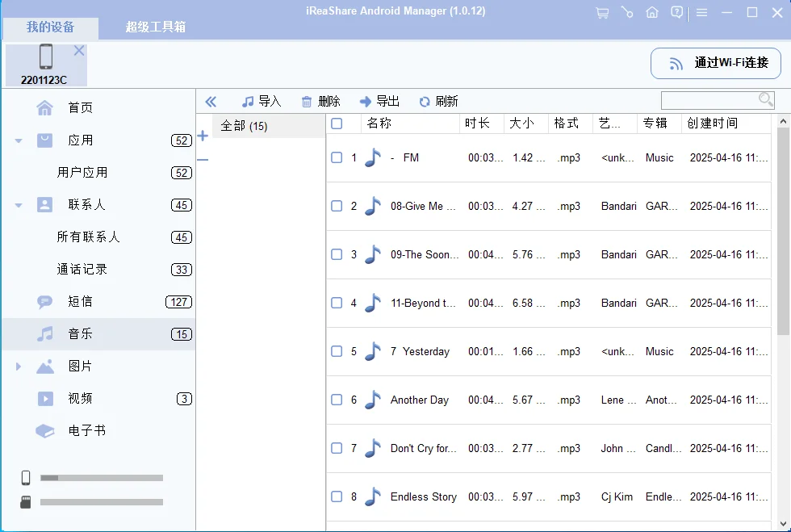
Task: Select 全部 (15) playlist entry
Action: [x=268, y=126]
